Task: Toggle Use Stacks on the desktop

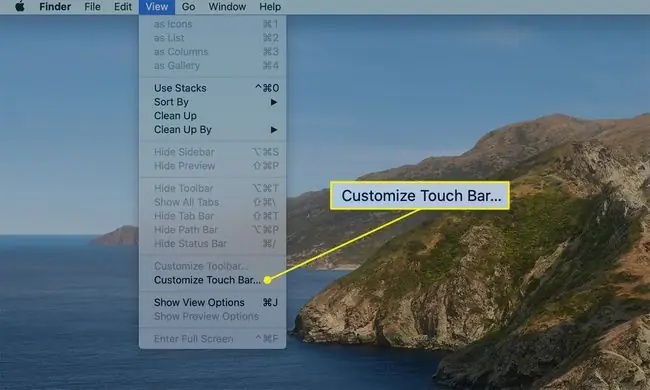Action: (212, 88)
